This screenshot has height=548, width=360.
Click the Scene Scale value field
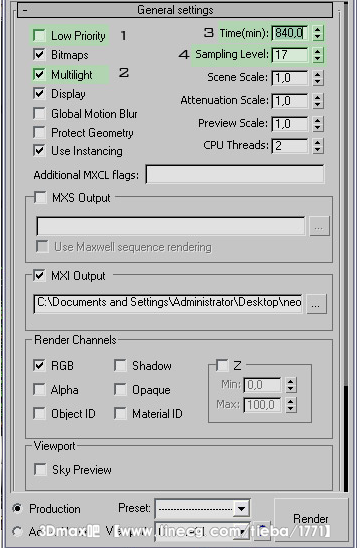tap(290, 78)
